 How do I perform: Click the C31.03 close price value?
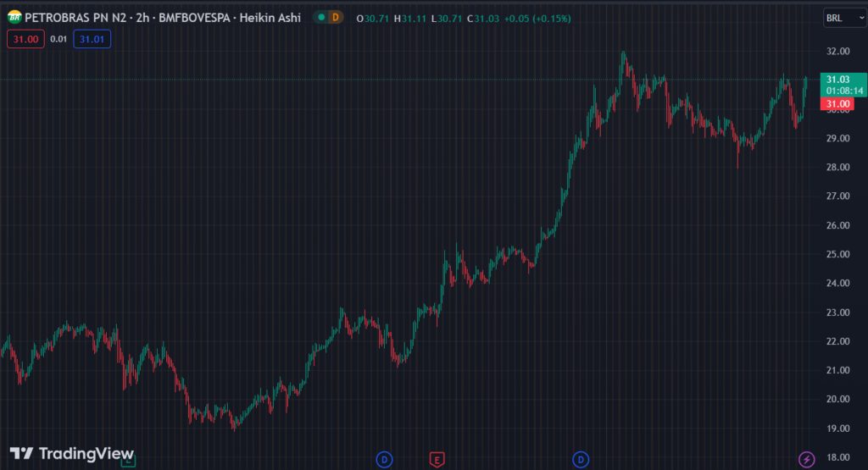(482, 19)
